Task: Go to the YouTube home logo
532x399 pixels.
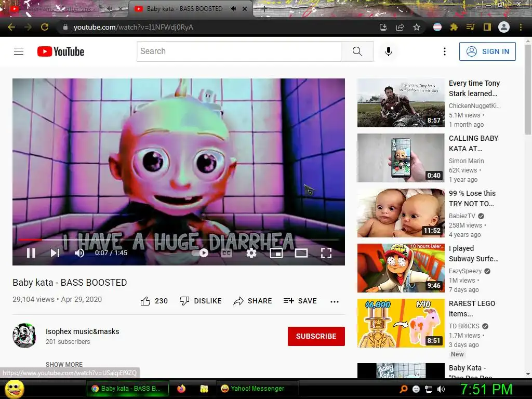Action: pos(61,51)
